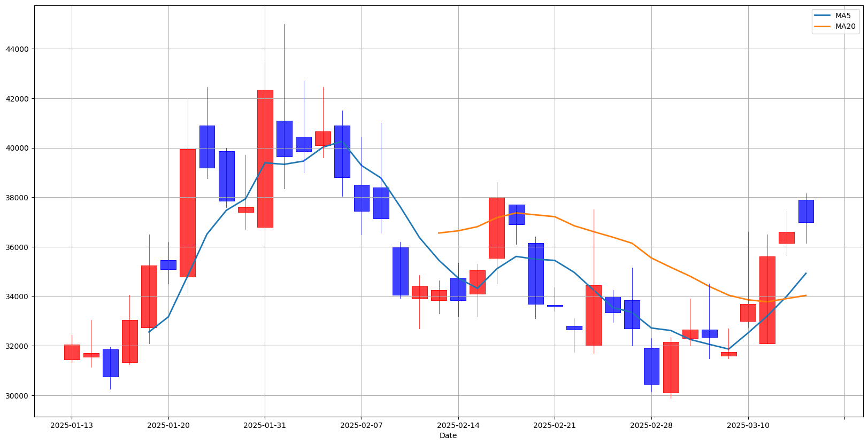Click the Date x-axis label
Viewport: 868px width, 445px height.
[448, 435]
